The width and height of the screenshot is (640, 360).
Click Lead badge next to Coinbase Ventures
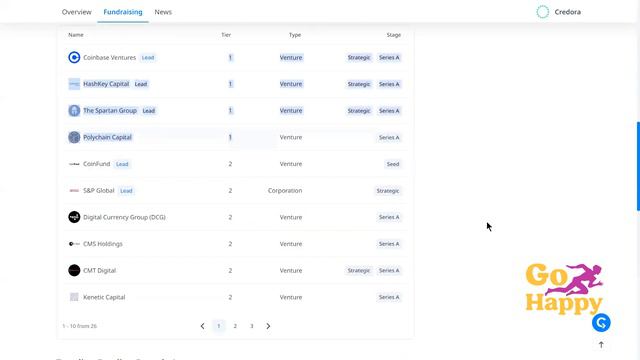[148, 58]
